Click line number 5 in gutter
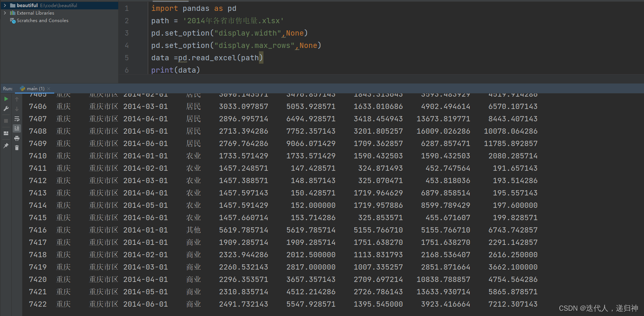 (126, 58)
